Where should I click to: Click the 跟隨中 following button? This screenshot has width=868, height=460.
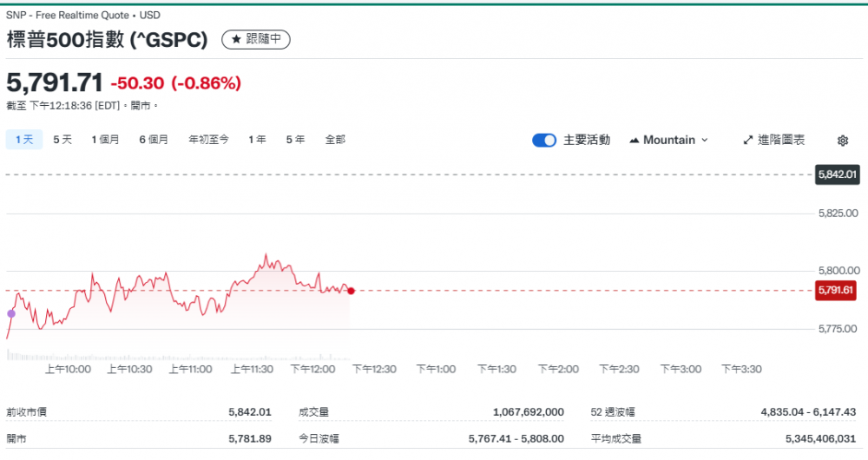tap(257, 40)
